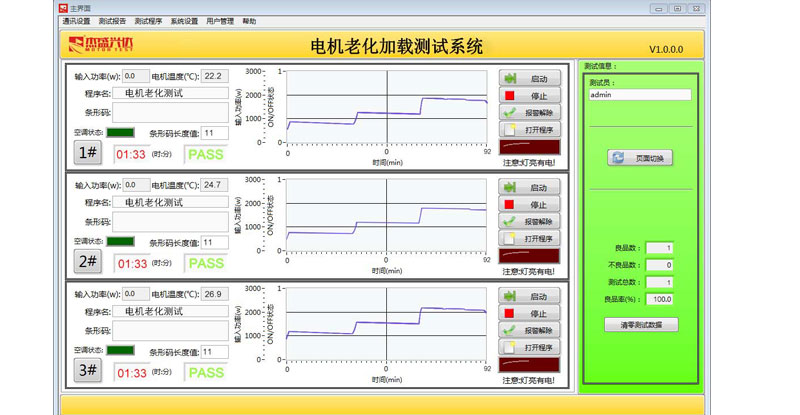
Task: Click station 2# elapsed time 01:33
Action: (132, 263)
